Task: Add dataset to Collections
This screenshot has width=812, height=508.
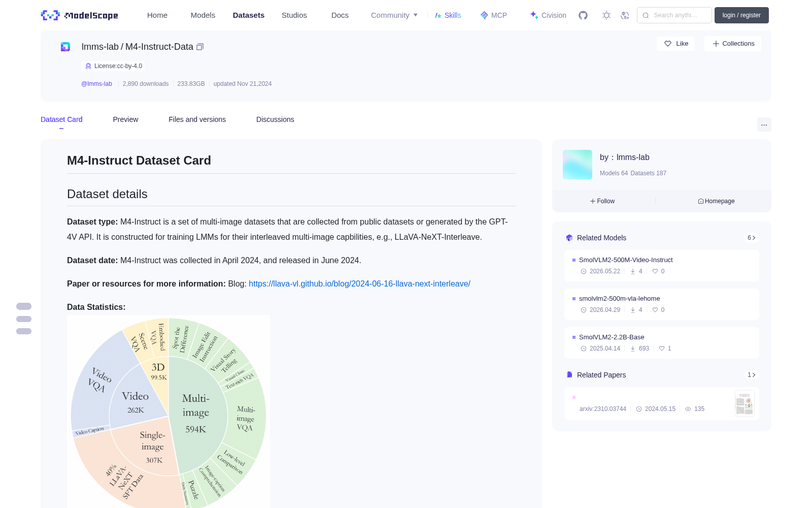Action: coord(733,44)
